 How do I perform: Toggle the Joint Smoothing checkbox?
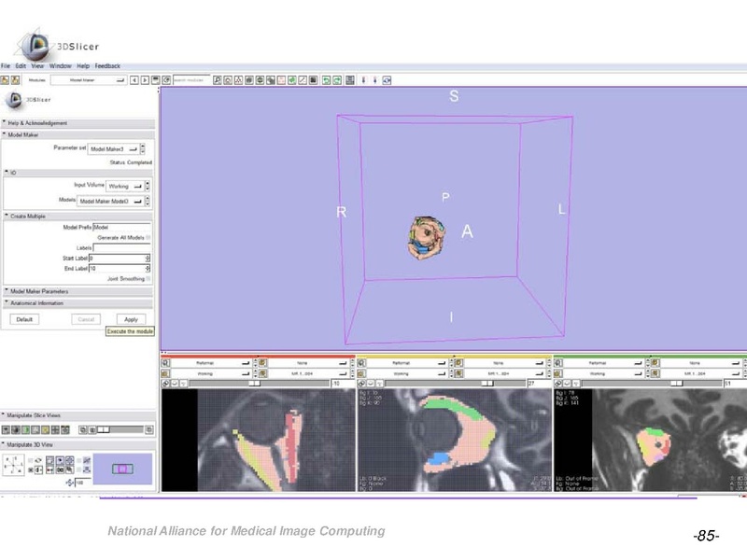tap(148, 278)
